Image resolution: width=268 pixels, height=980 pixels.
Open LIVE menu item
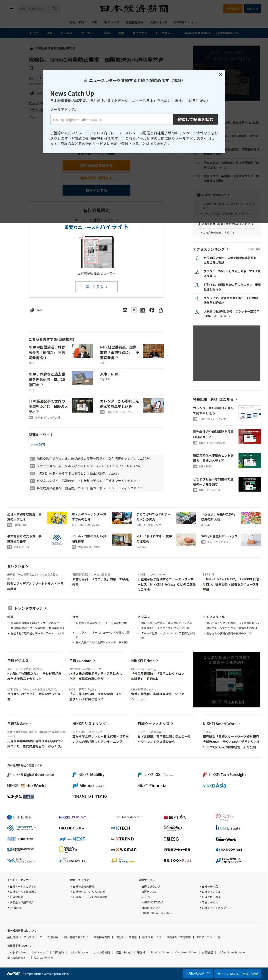pyautogui.click(x=94, y=22)
